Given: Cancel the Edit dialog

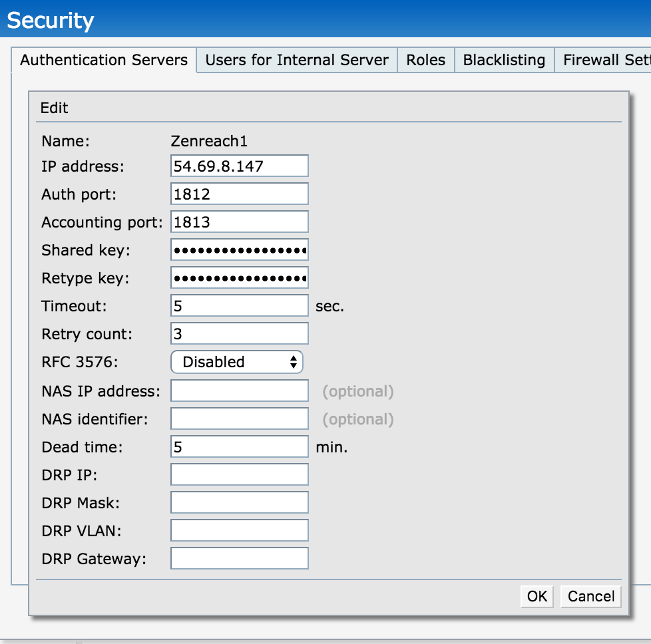Looking at the screenshot, I should pos(590,596).
